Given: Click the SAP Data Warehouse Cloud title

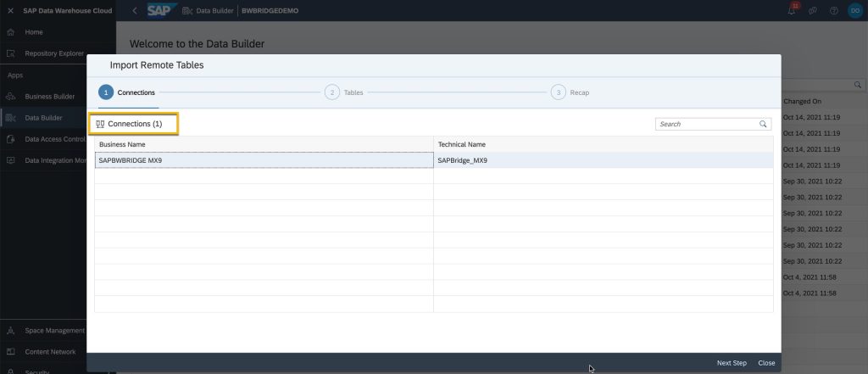Looking at the screenshot, I should click(68, 10).
